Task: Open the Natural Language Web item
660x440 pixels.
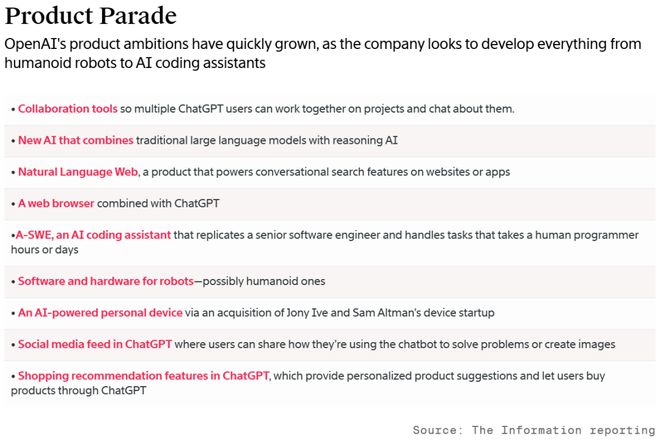Action: click(x=78, y=172)
